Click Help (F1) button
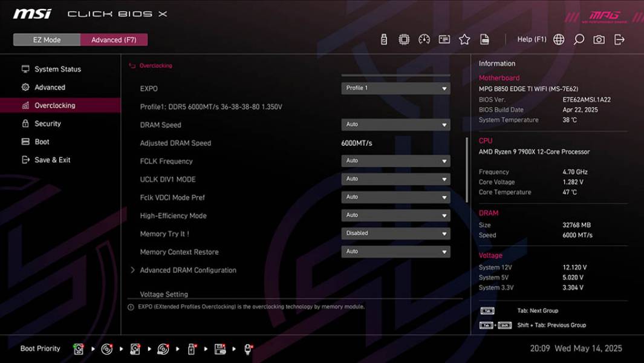Image resolution: width=644 pixels, height=363 pixels. [532, 39]
